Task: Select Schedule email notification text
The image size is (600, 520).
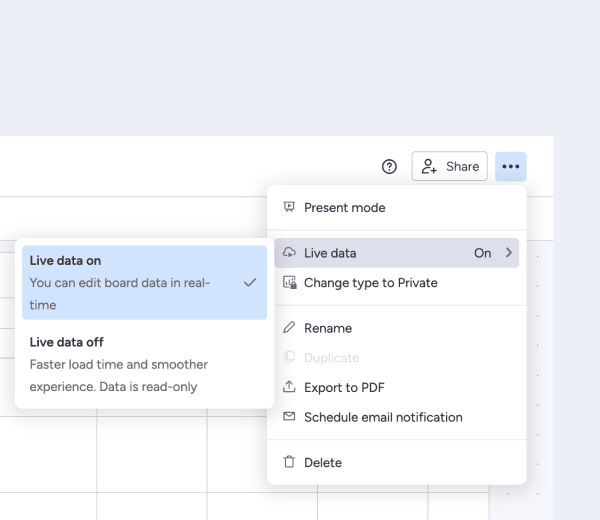Action: point(383,417)
